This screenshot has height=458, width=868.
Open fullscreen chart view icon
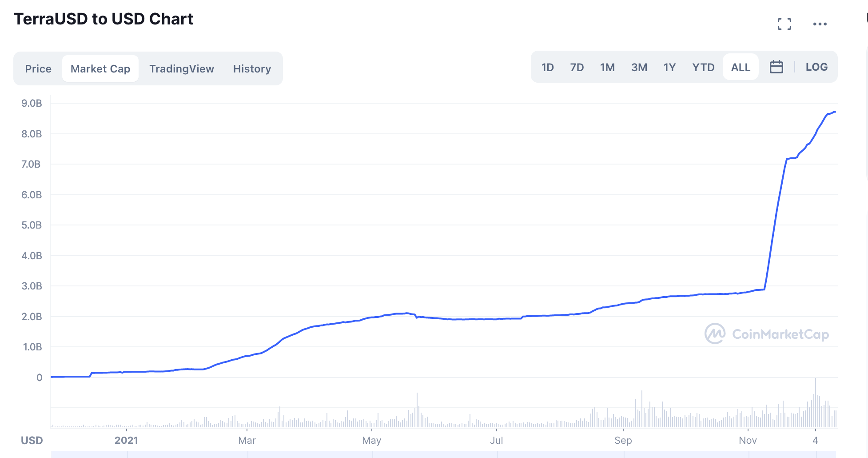[784, 24]
